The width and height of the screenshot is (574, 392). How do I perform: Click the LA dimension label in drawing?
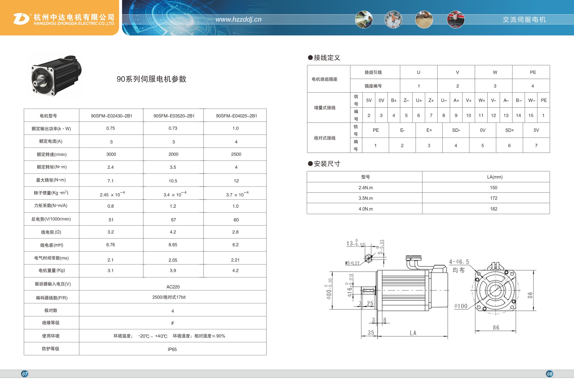(413, 333)
